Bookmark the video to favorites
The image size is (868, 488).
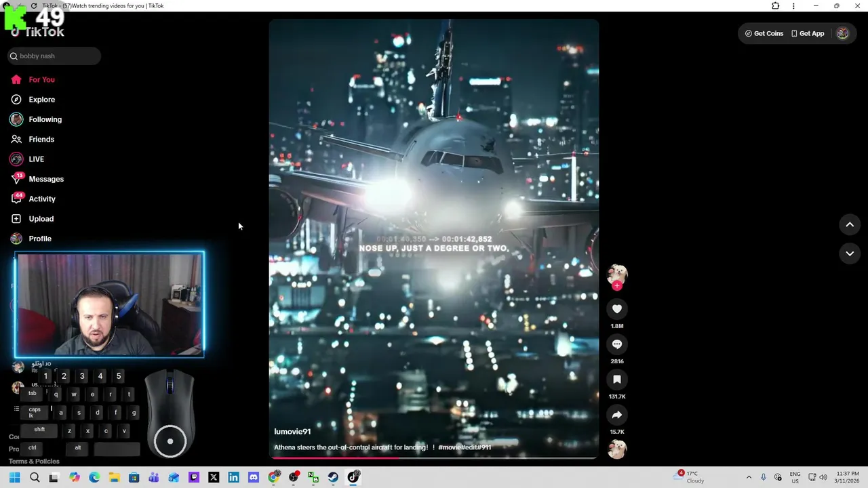[x=617, y=380]
